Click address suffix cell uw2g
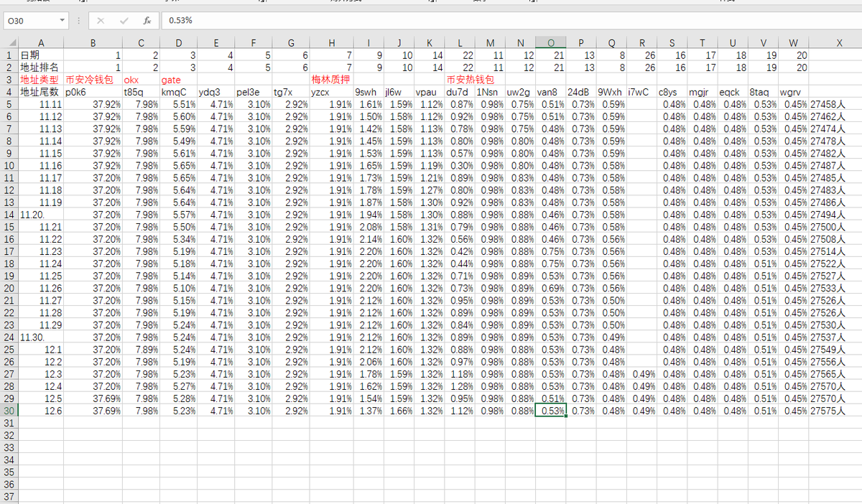862x504 pixels. [x=520, y=92]
